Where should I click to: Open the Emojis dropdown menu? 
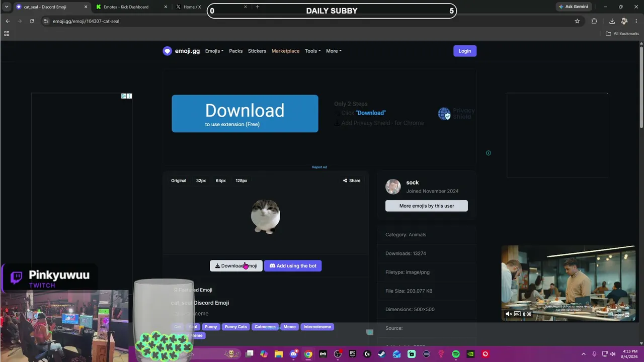pyautogui.click(x=214, y=51)
